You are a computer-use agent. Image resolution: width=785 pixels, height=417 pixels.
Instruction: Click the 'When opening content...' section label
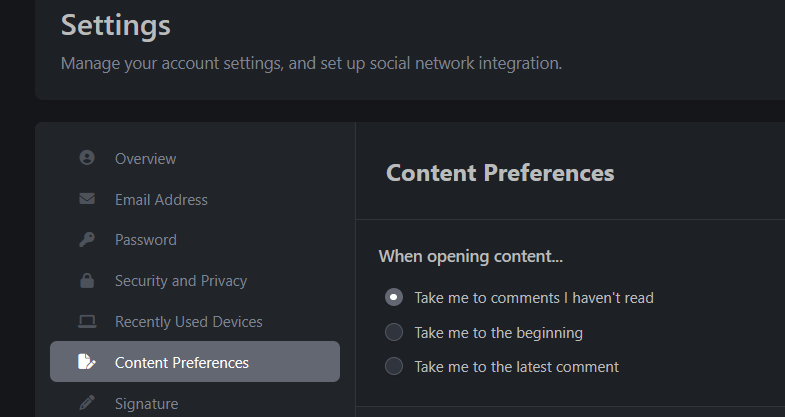(x=470, y=257)
